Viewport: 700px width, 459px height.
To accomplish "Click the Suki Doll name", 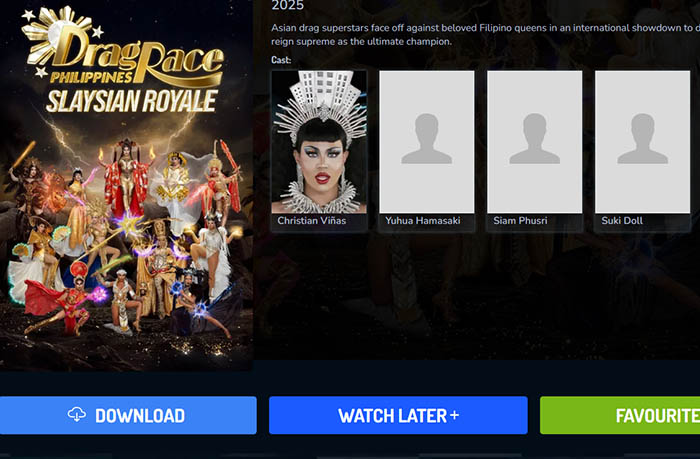I will coord(622,221).
